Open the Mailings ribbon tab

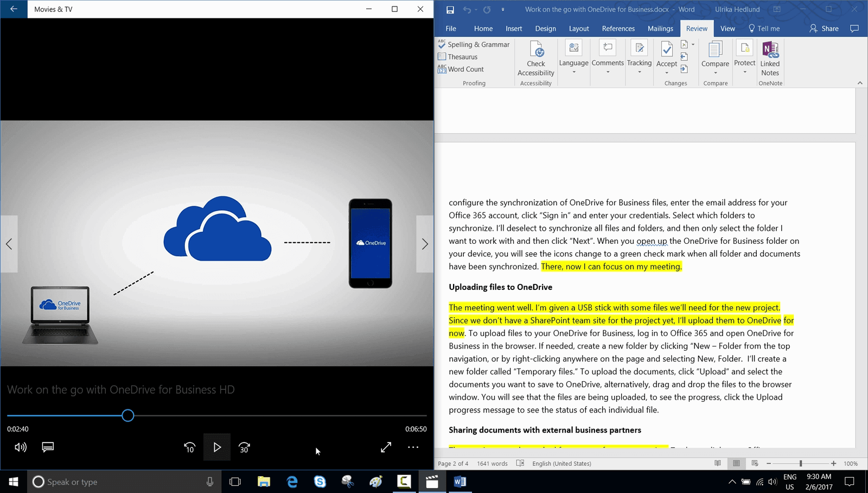pyautogui.click(x=660, y=29)
